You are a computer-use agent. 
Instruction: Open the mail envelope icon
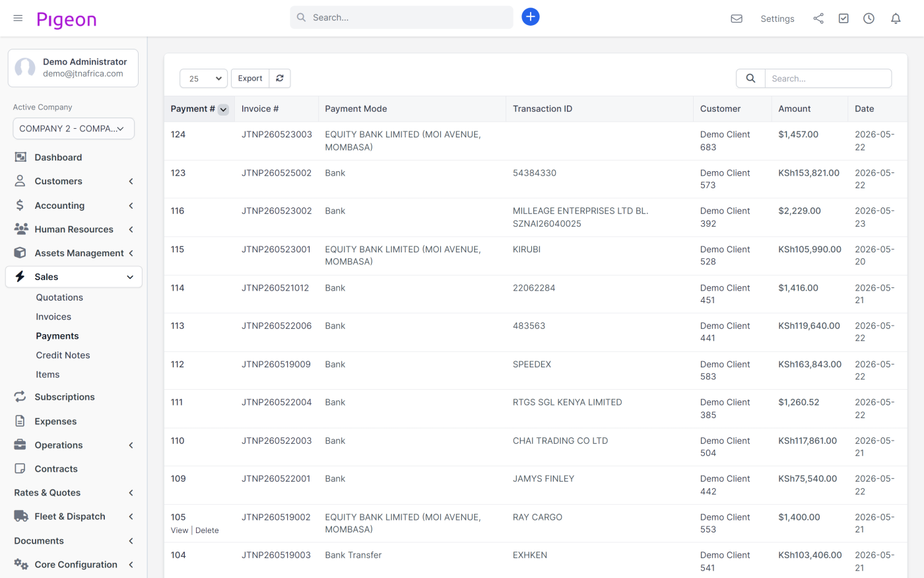tap(737, 18)
